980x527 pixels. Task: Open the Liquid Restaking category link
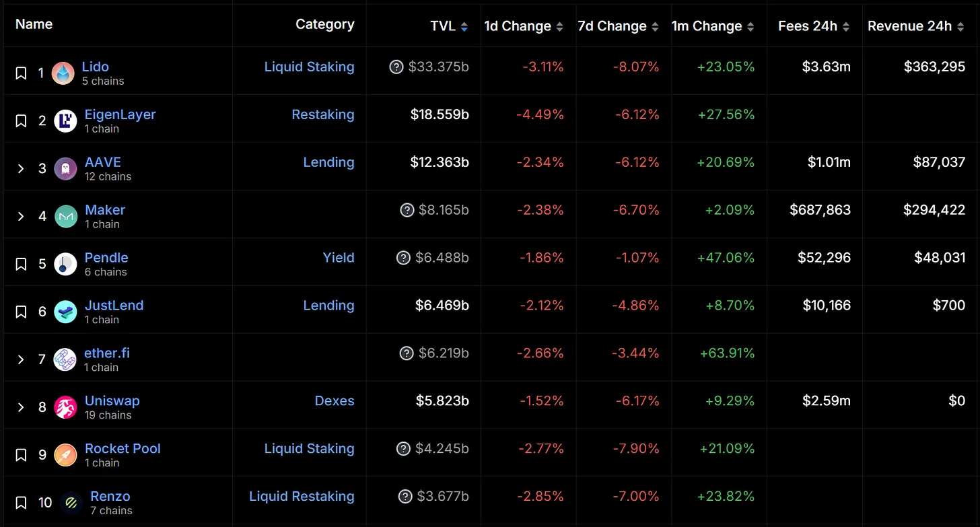(x=302, y=496)
